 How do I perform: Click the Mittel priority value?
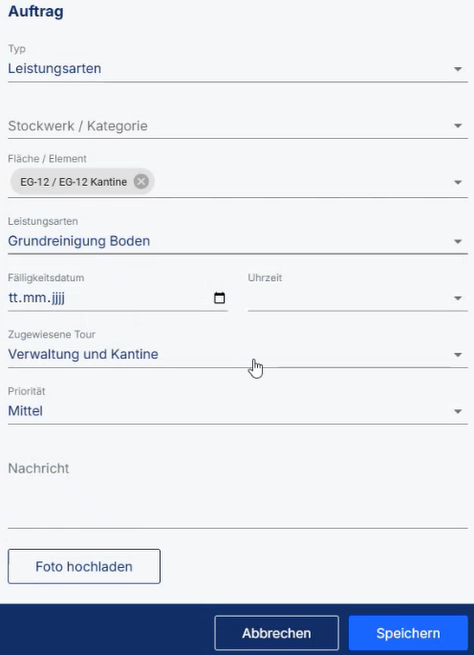(25, 411)
